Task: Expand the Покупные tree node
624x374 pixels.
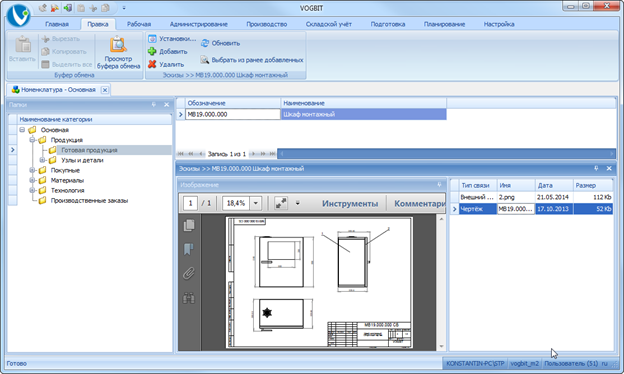Action: (33, 170)
